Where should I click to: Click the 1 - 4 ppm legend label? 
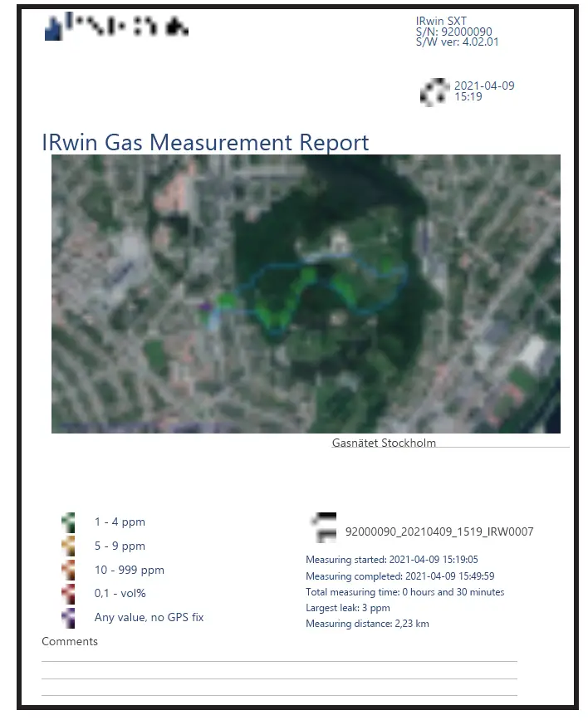120,522
